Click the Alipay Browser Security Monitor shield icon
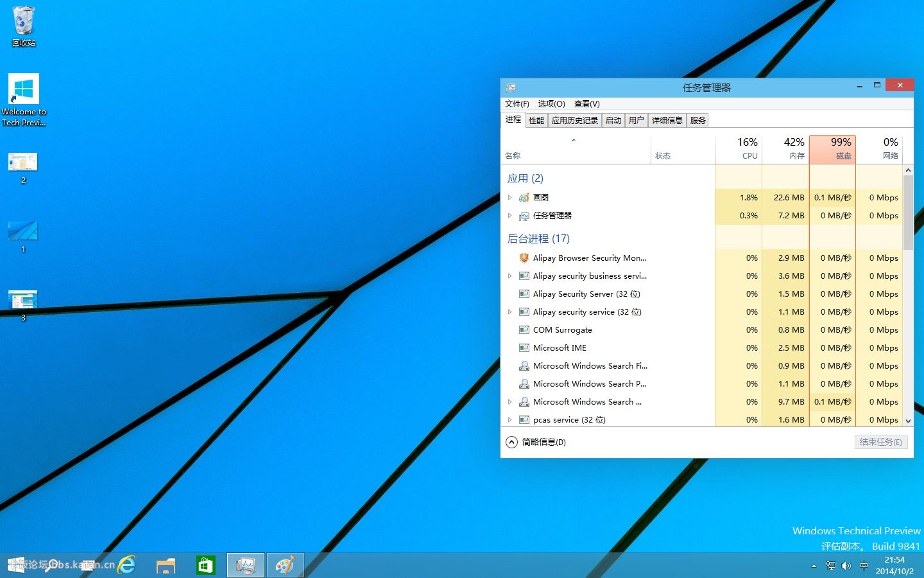 coord(524,258)
